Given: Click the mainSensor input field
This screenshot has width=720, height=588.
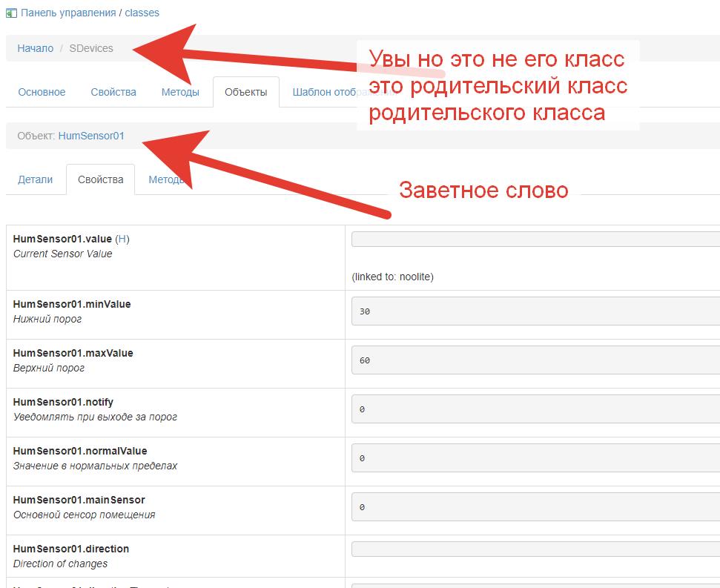Looking at the screenshot, I should 535,507.
